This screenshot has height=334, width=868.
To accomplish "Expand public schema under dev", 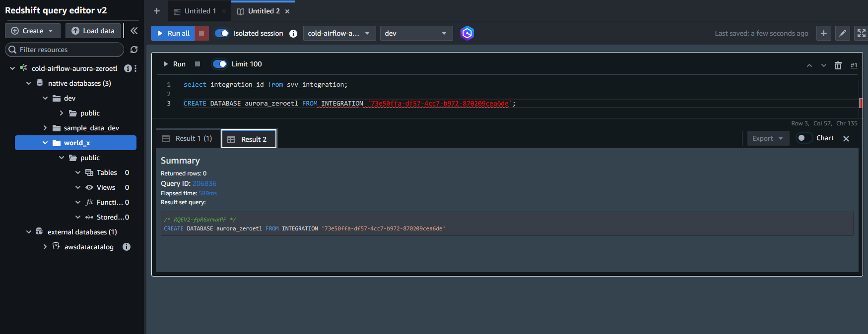I will (62, 113).
